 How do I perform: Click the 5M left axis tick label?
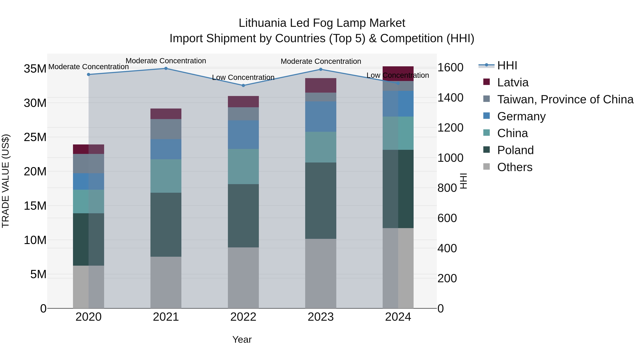pos(38,274)
